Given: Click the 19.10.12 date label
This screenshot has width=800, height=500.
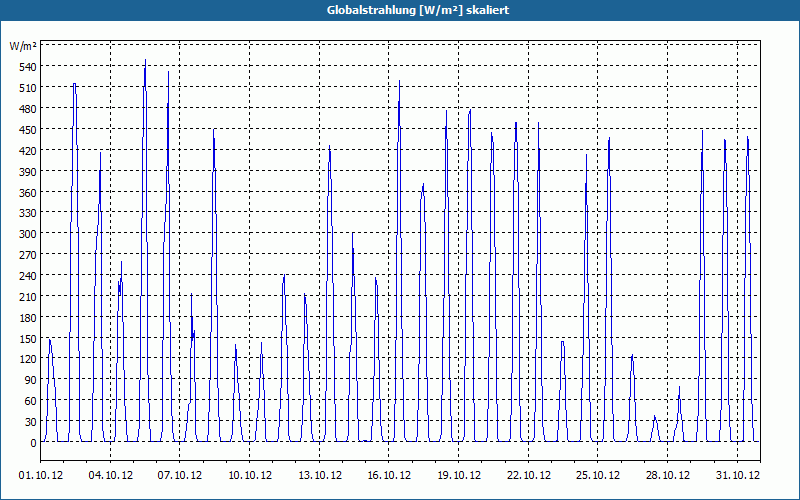Looking at the screenshot, I should click(458, 475).
